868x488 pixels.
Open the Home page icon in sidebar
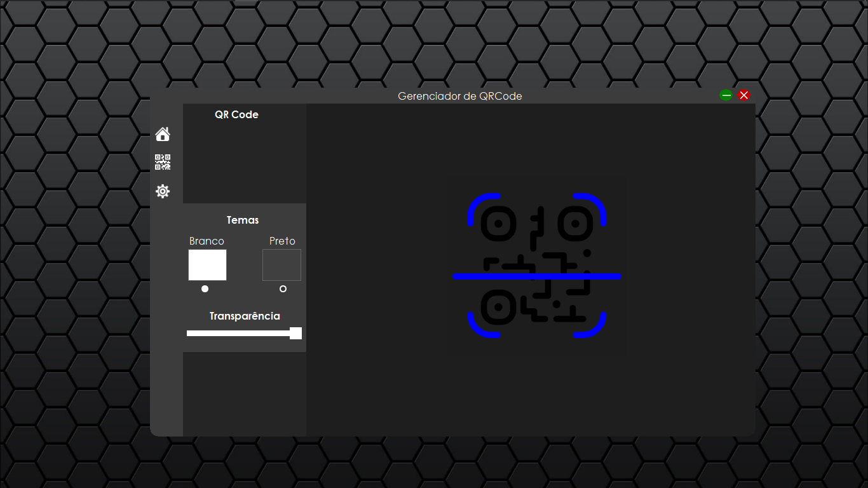click(x=163, y=134)
